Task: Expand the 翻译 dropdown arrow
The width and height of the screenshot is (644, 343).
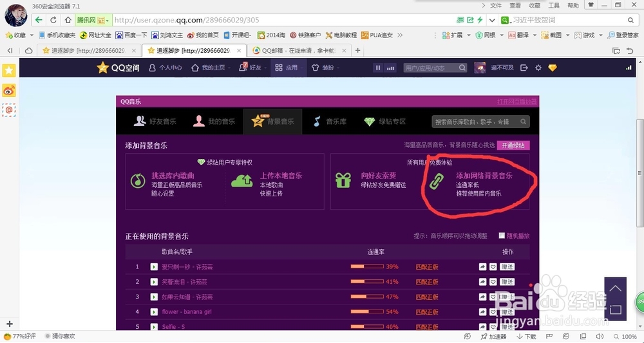Action: pos(535,35)
